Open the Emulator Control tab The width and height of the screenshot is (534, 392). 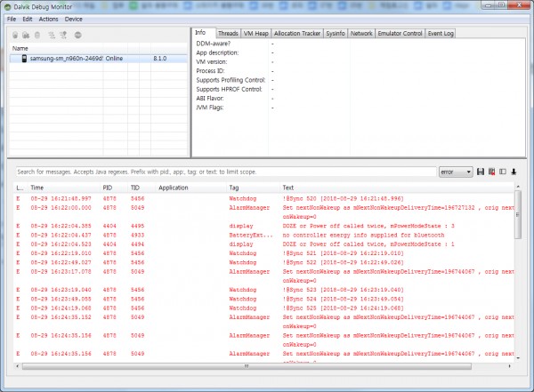coord(400,34)
